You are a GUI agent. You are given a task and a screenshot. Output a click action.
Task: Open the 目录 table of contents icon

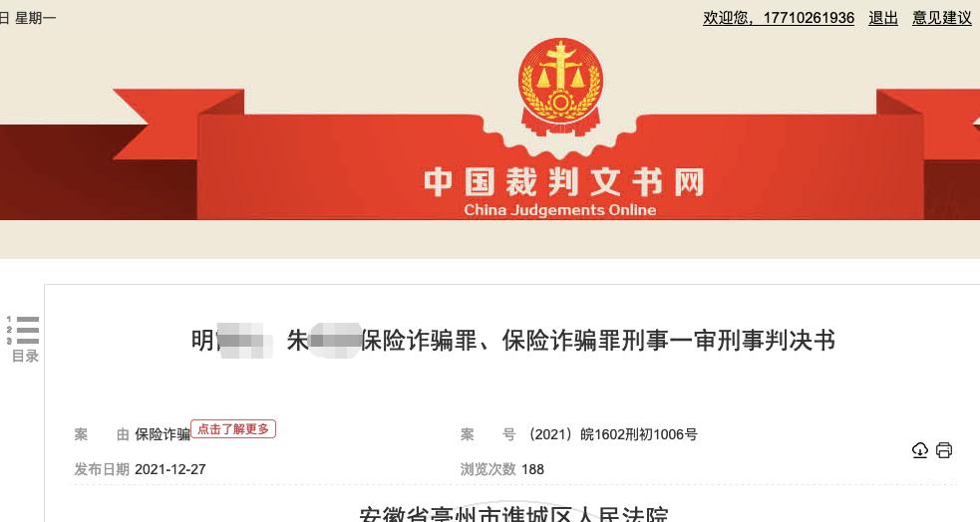coord(23,331)
